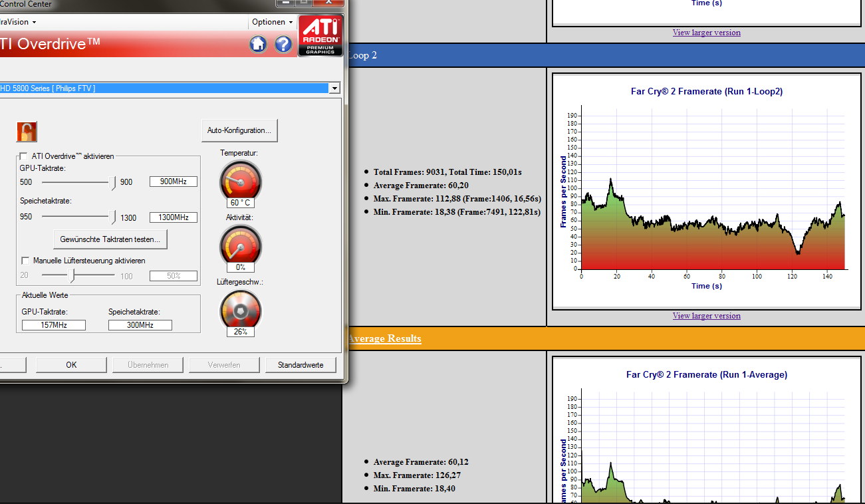This screenshot has height=504, width=865.
Task: Open the raVision dropdown menu
Action: pos(18,22)
